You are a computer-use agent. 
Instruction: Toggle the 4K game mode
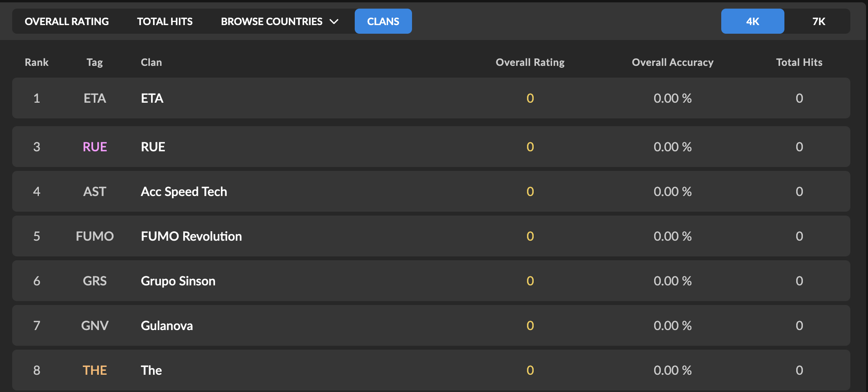752,22
